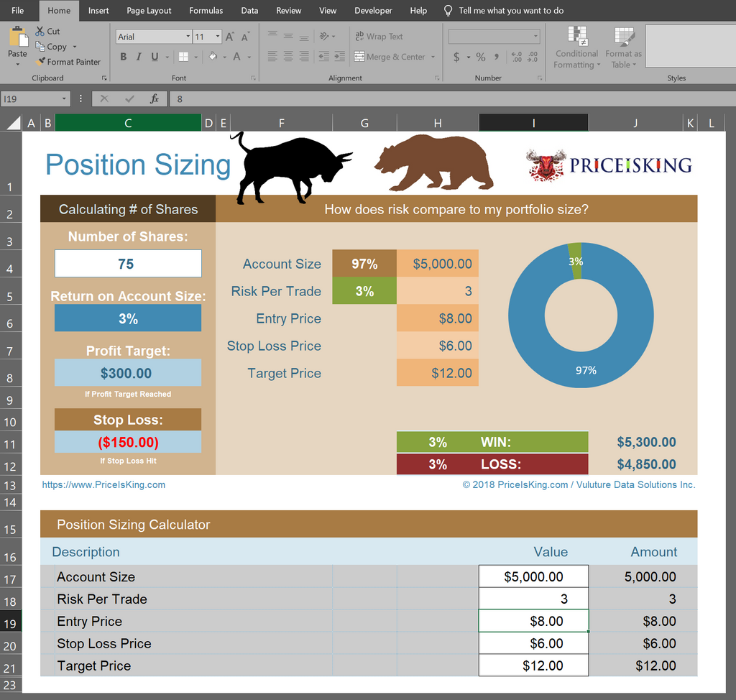Click the Paste clipboard icon
Screen dimensions: 736x700
(x=18, y=37)
